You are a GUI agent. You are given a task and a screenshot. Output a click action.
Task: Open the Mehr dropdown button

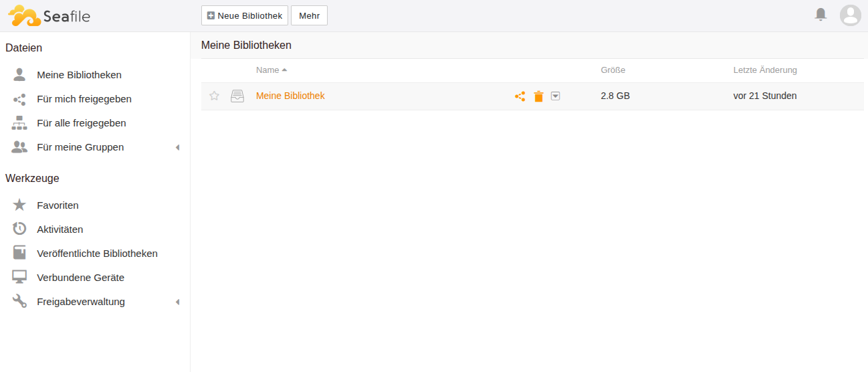(x=309, y=15)
